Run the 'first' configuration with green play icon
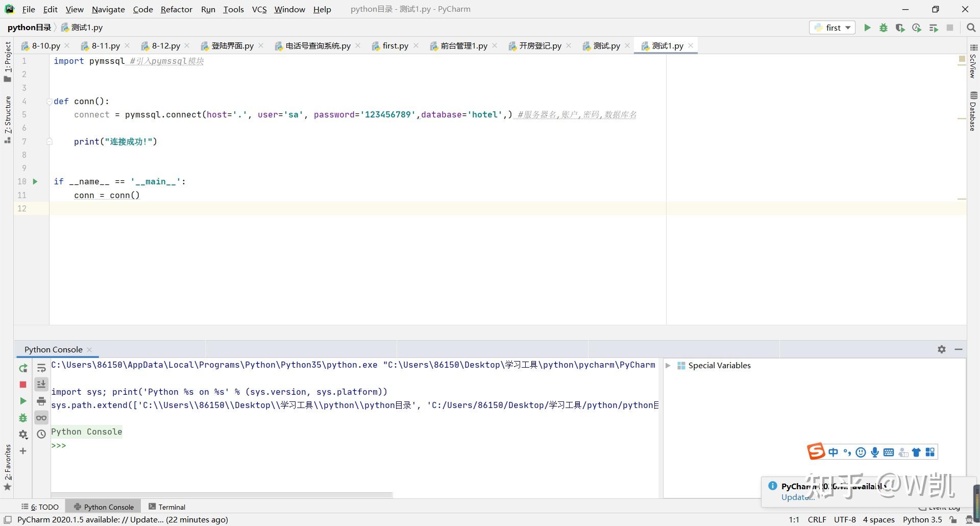Screen dimensions: 980x526 867,28
